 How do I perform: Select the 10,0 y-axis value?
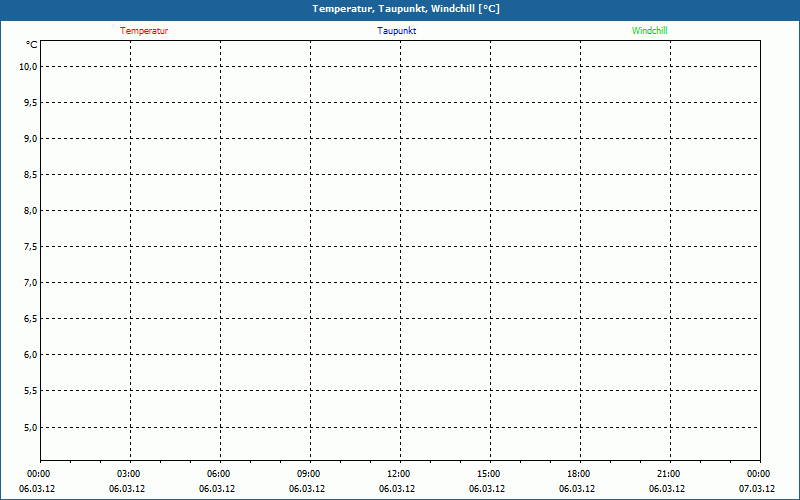[x=28, y=67]
